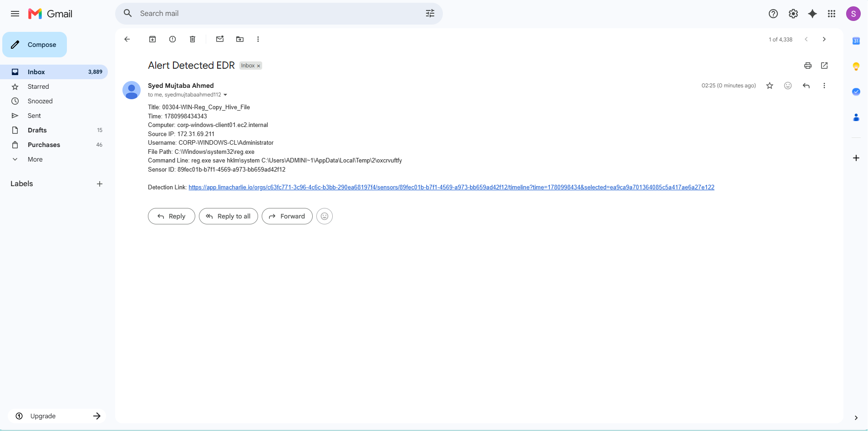Viewport: 868px width, 431px height.
Task: Open the account avatar menu
Action: coord(853,14)
